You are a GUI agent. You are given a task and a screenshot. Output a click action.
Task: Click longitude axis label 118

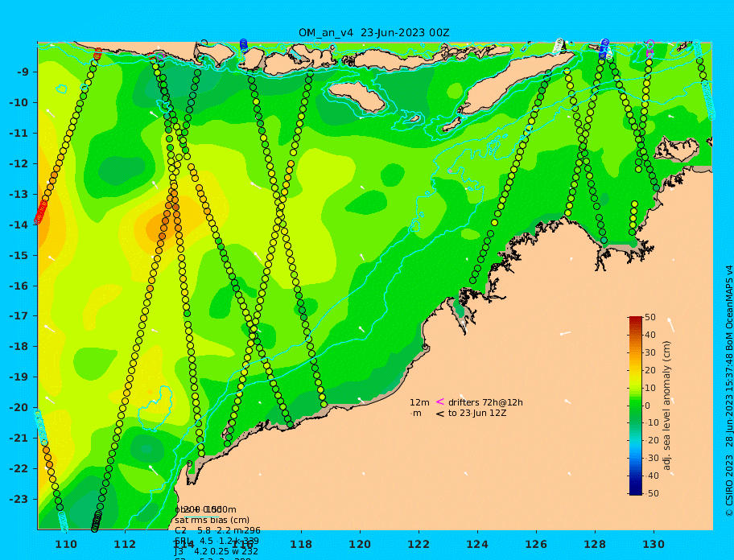(301, 544)
